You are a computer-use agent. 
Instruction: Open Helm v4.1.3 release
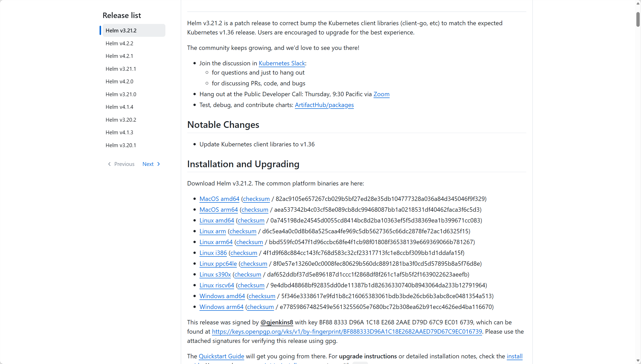(119, 132)
